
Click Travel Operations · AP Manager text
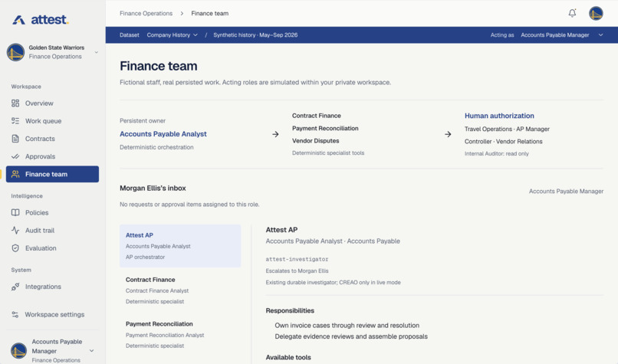pos(507,129)
